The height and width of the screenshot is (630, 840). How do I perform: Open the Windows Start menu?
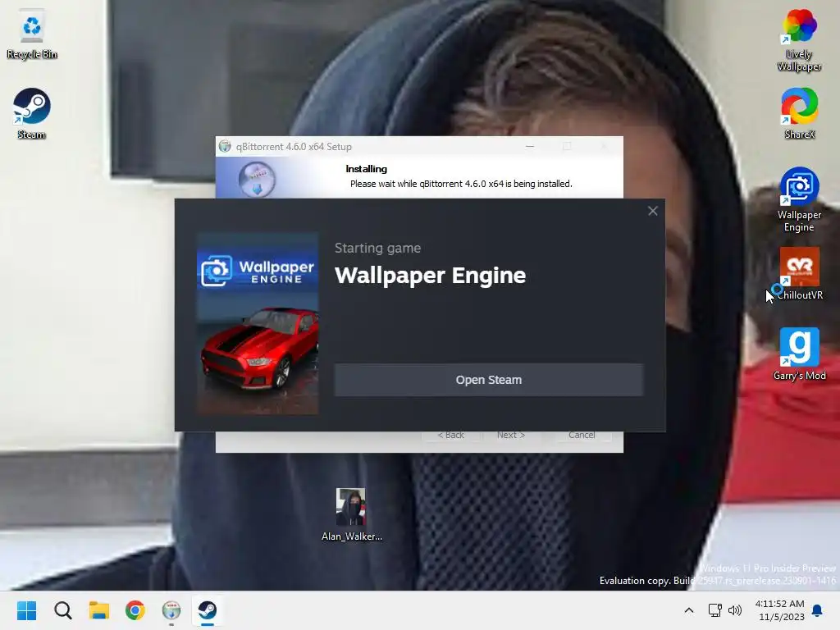(x=27, y=610)
